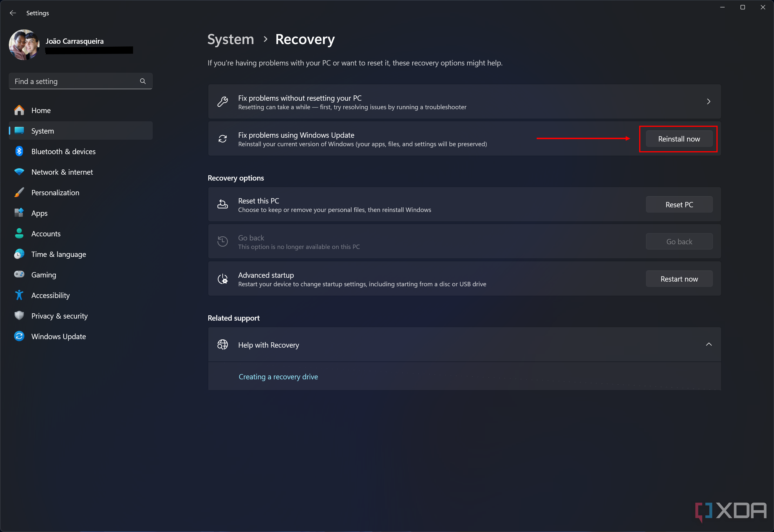Click the Reinstall now button

[679, 139]
